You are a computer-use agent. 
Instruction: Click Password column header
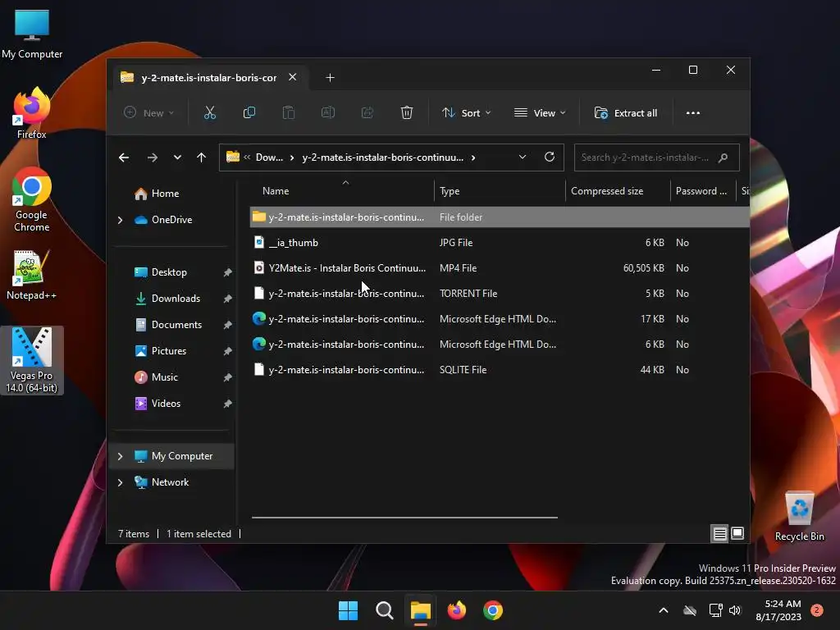coord(703,191)
